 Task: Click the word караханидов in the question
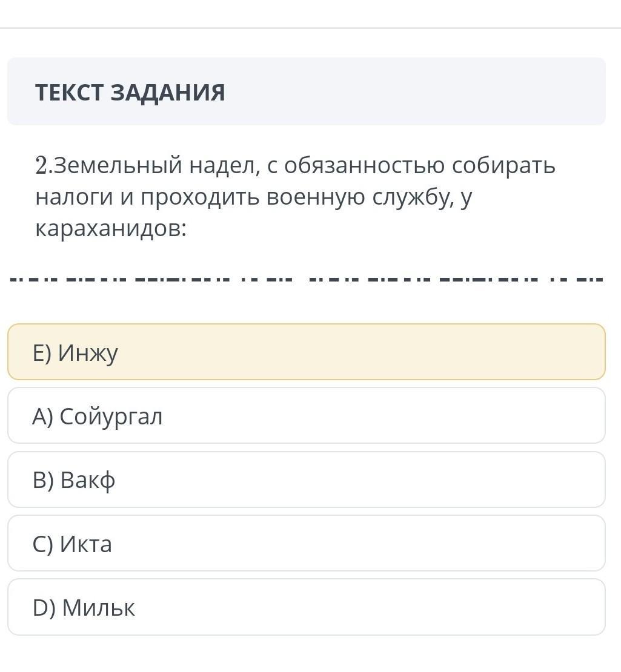click(108, 229)
